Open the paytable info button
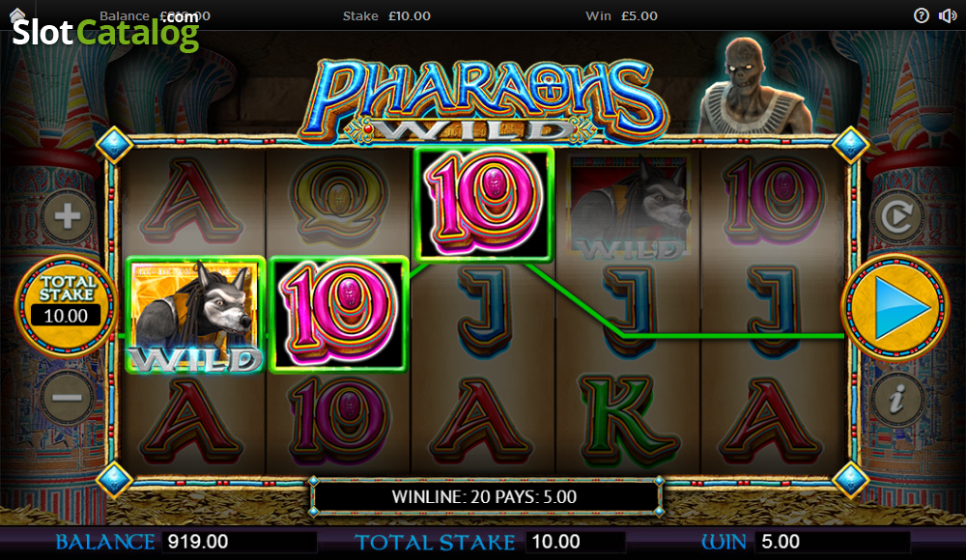 [x=896, y=399]
